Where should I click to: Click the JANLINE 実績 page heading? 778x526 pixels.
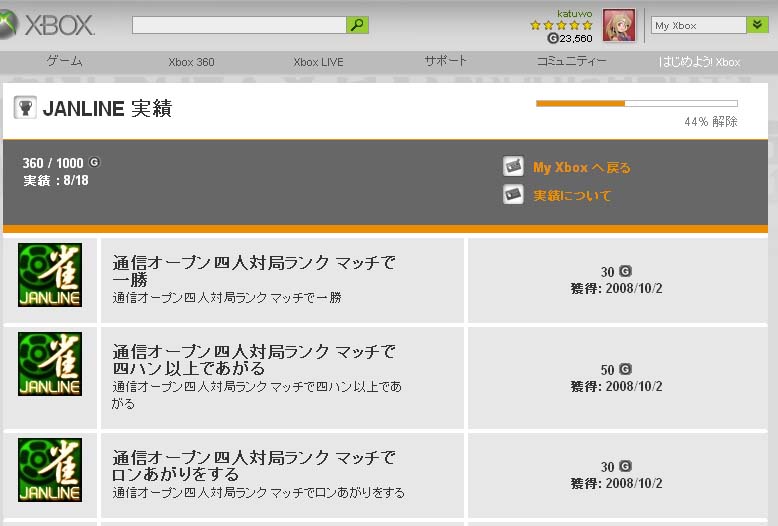(107, 108)
